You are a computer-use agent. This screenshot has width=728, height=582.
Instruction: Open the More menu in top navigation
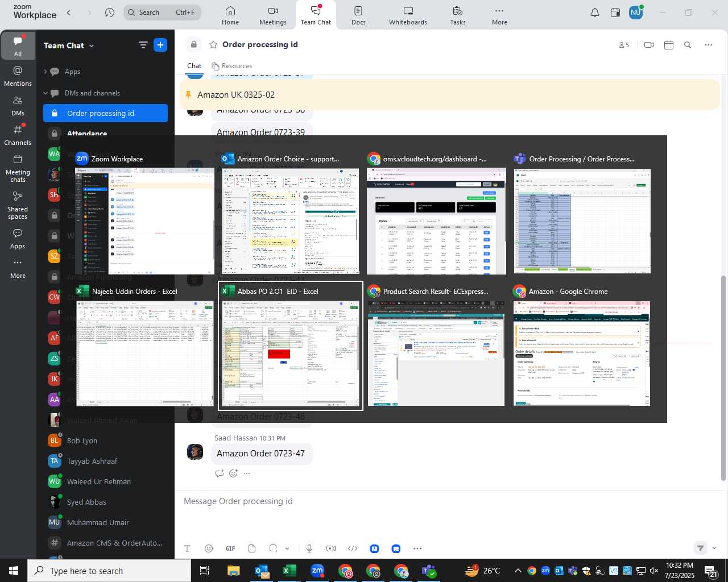(x=499, y=15)
